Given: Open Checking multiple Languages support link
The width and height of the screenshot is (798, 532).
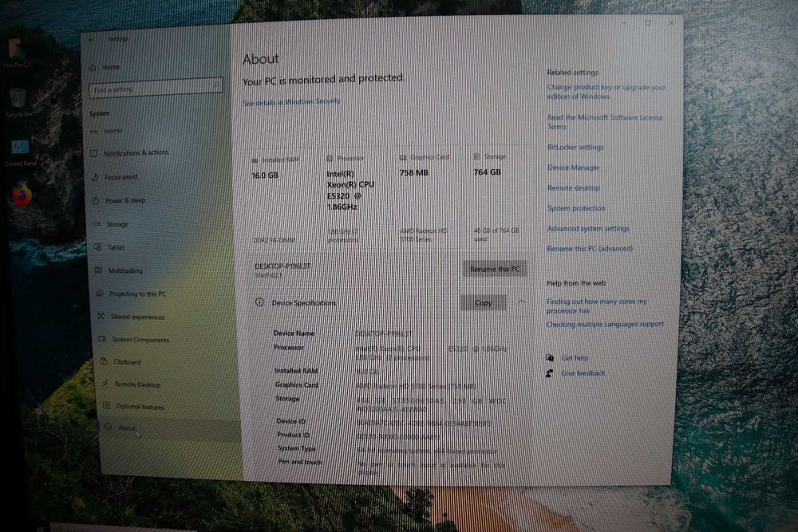Looking at the screenshot, I should pyautogui.click(x=605, y=324).
